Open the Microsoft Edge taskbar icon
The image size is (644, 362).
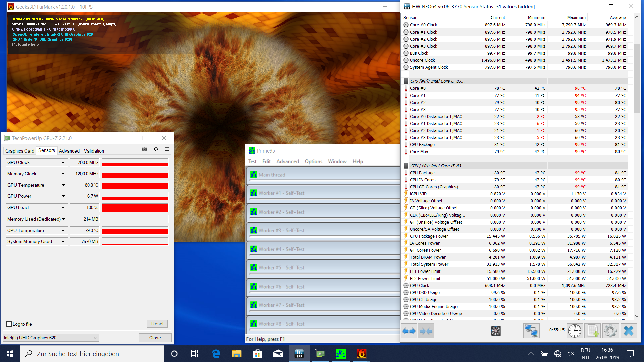pos(216,354)
